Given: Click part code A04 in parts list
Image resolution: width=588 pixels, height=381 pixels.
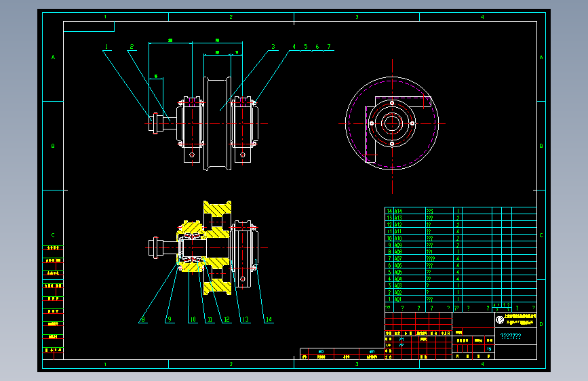Looking at the screenshot, I should tap(398, 279).
